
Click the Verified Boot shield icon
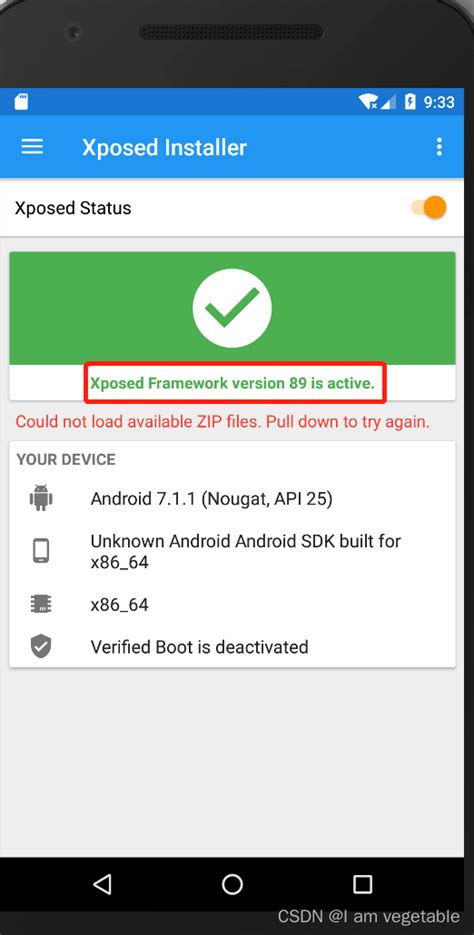coord(41,646)
